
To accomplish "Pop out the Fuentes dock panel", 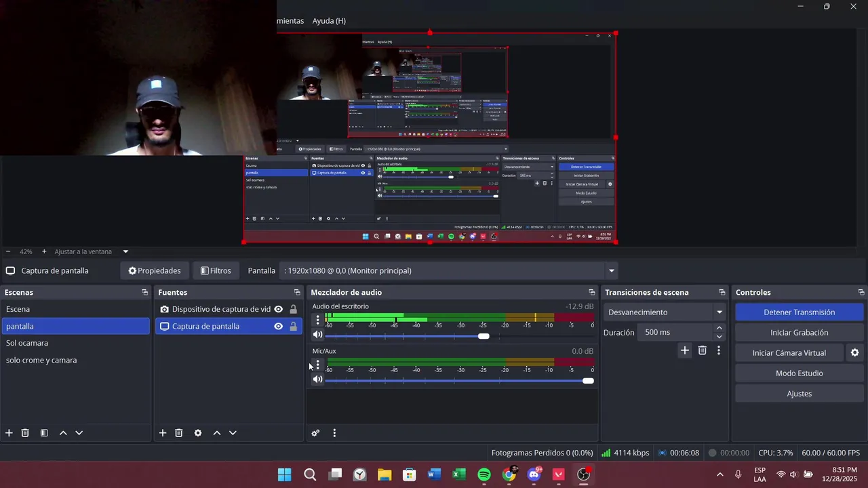I will 297,292.
